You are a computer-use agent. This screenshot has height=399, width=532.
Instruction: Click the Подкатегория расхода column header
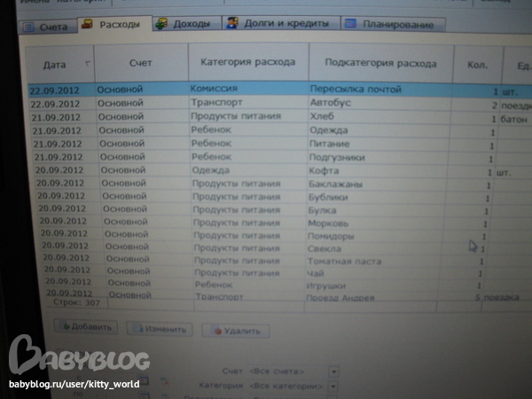pyautogui.click(x=380, y=64)
